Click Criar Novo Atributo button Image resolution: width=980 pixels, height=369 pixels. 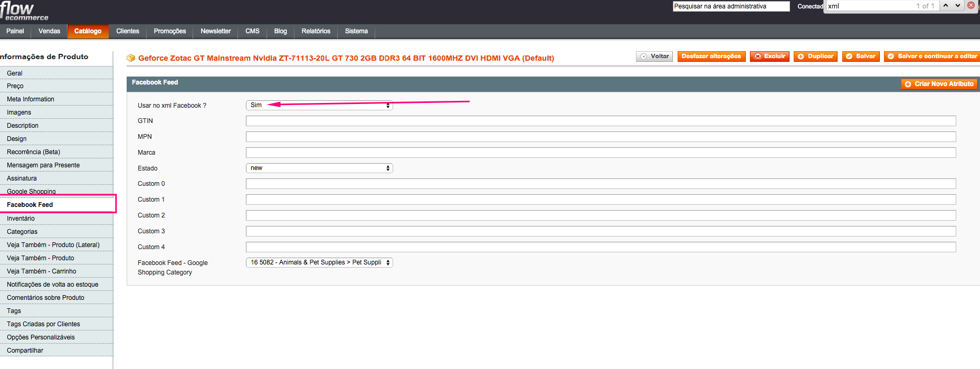pyautogui.click(x=939, y=84)
